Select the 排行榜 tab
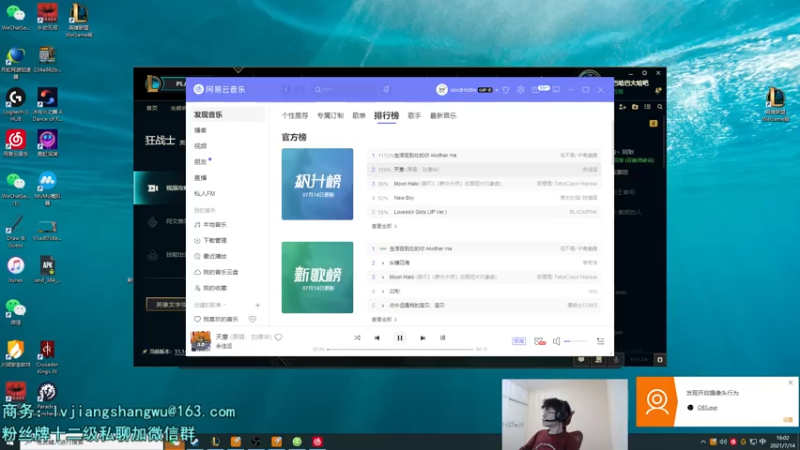Viewport: 800px width, 450px height. click(386, 116)
